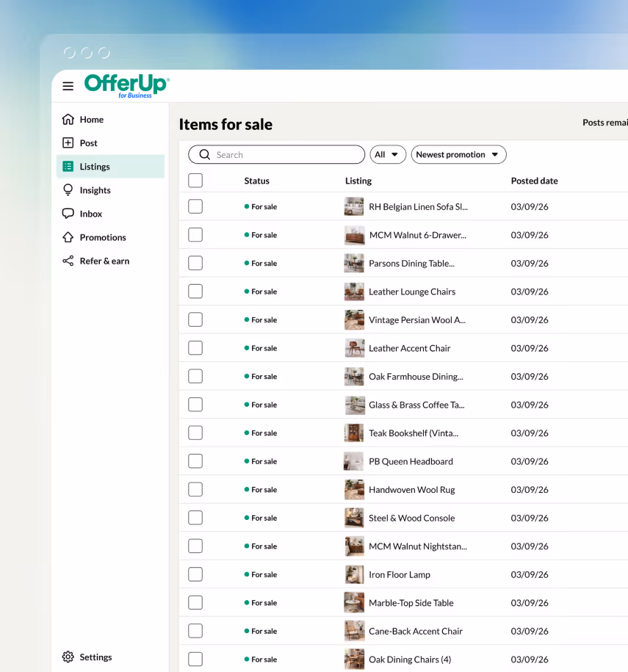Tick the Glass & Brass Coffee checkbox
Image resolution: width=628 pixels, height=672 pixels.
pyautogui.click(x=195, y=405)
